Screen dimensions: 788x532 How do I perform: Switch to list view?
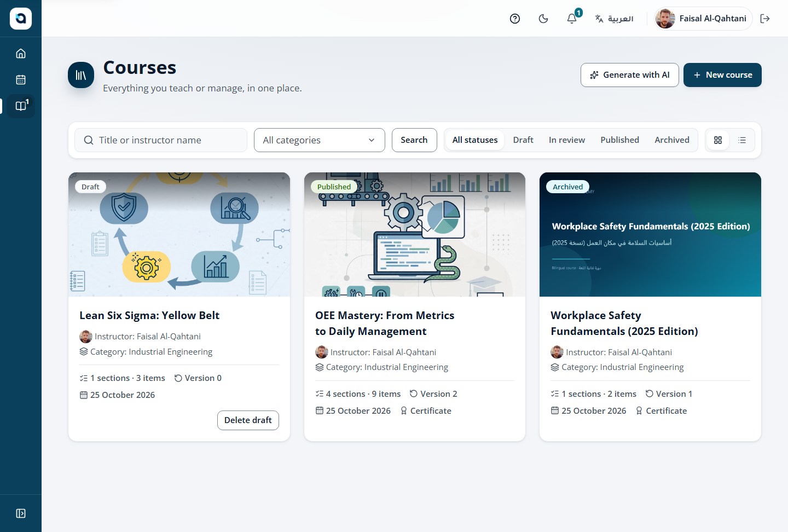coord(742,140)
